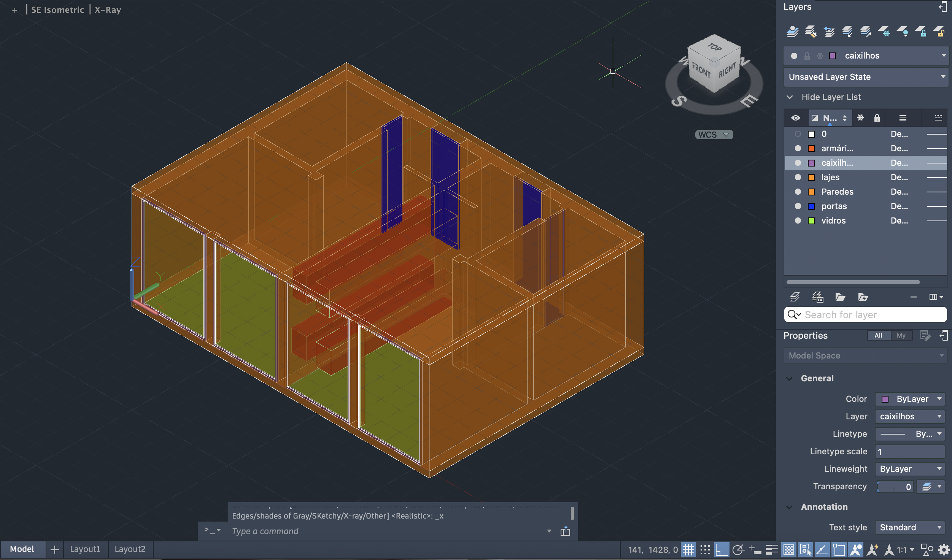
Task: Click the Layer Off lightbulb icon
Action: [x=903, y=32]
